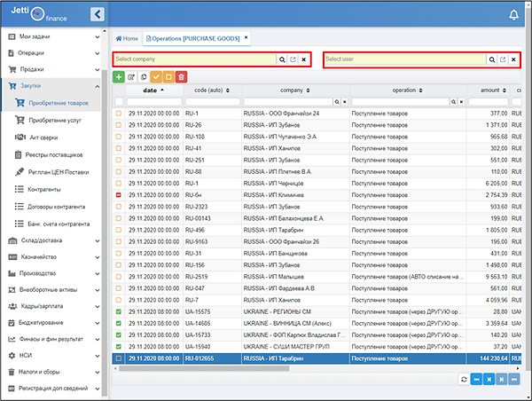
Task: Clear the Select company field
Action: [304, 59]
